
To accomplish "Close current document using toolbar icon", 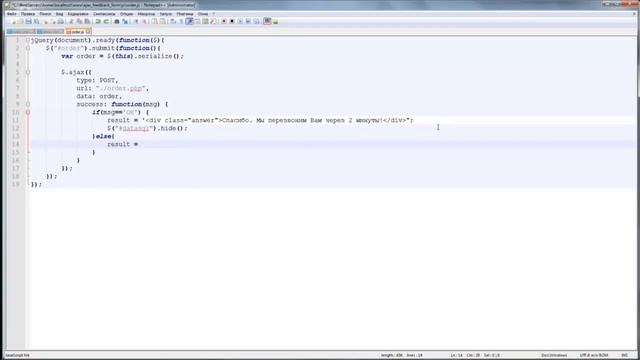I will tap(46, 21).
